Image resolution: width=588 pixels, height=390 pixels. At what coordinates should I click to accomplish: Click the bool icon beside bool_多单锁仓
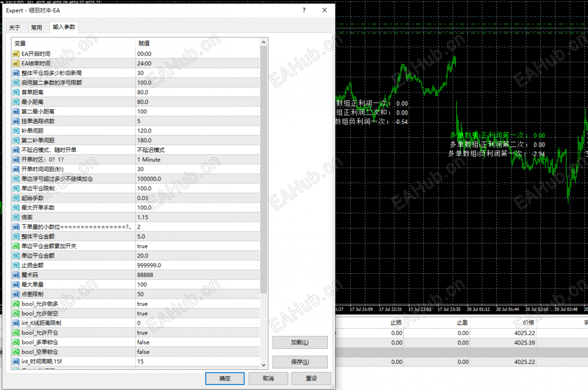pyautogui.click(x=16, y=342)
